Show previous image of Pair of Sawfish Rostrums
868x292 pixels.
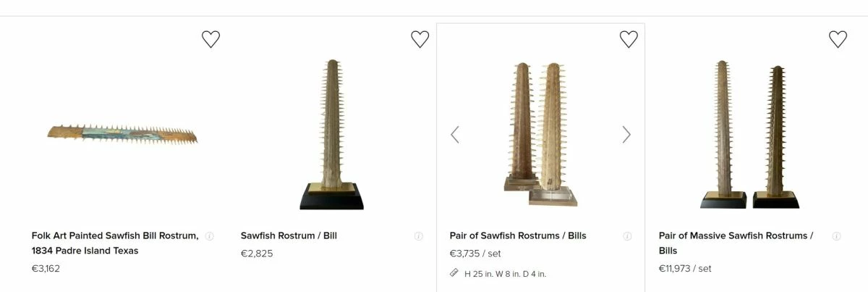455,135
